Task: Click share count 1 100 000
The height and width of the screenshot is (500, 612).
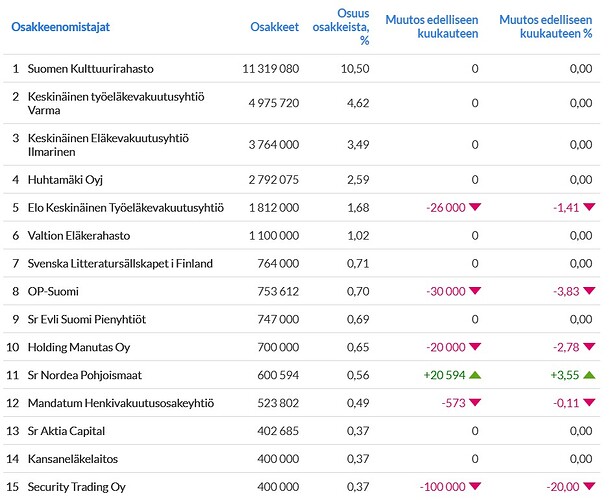Action: (x=274, y=236)
